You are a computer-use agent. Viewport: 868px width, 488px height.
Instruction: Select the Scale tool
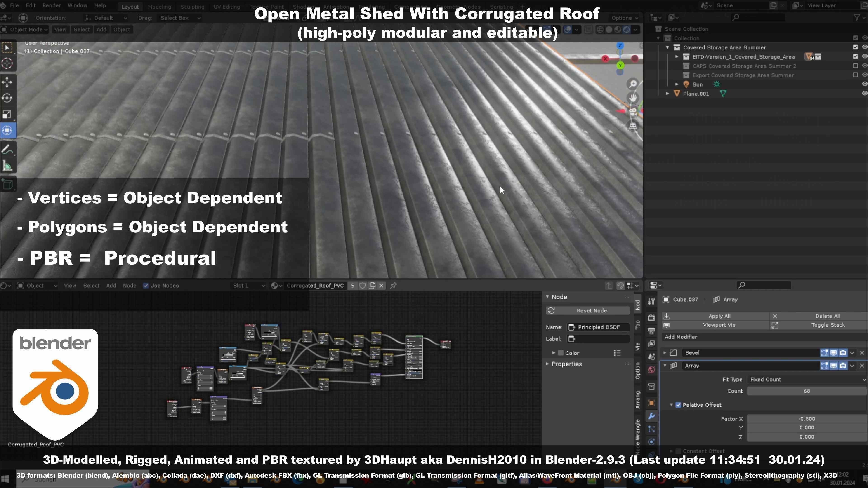[x=7, y=114]
